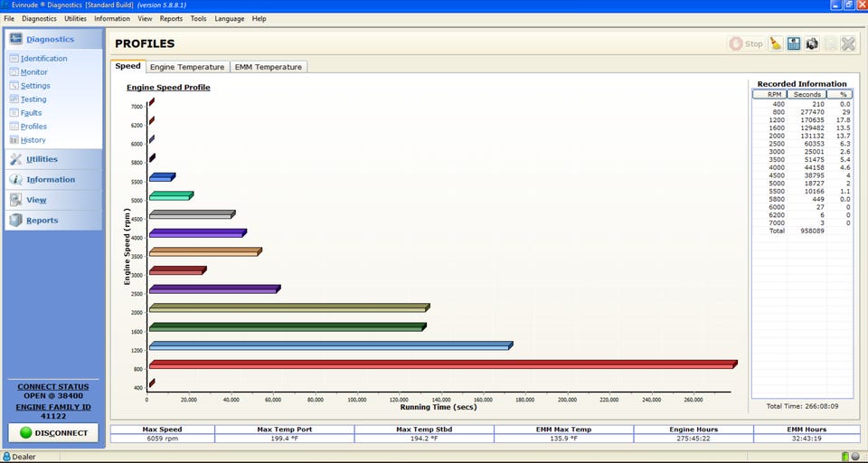Click the grayed-out X toolbar icon
The image size is (868, 463).
(x=848, y=43)
